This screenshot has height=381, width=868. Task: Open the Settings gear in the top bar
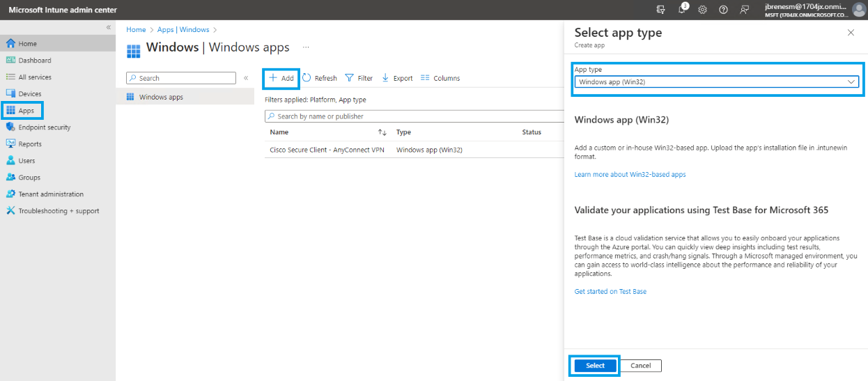pos(702,10)
